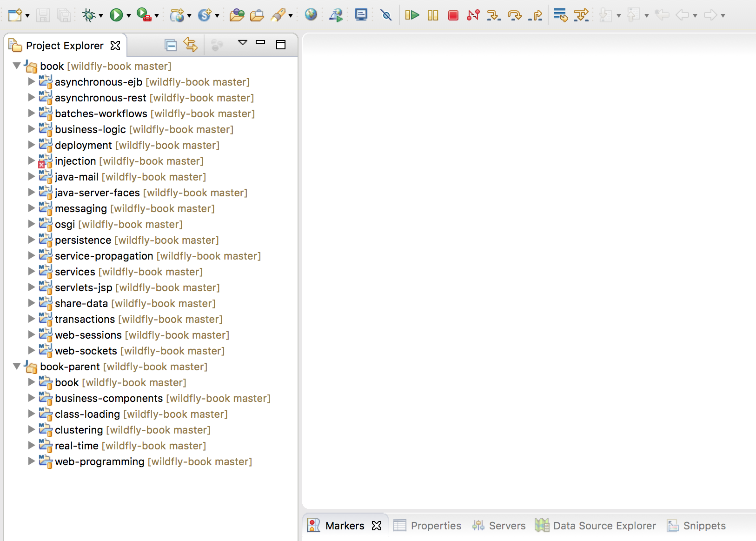Click the Search flashlight icon
This screenshot has width=756, height=541.
[278, 15]
